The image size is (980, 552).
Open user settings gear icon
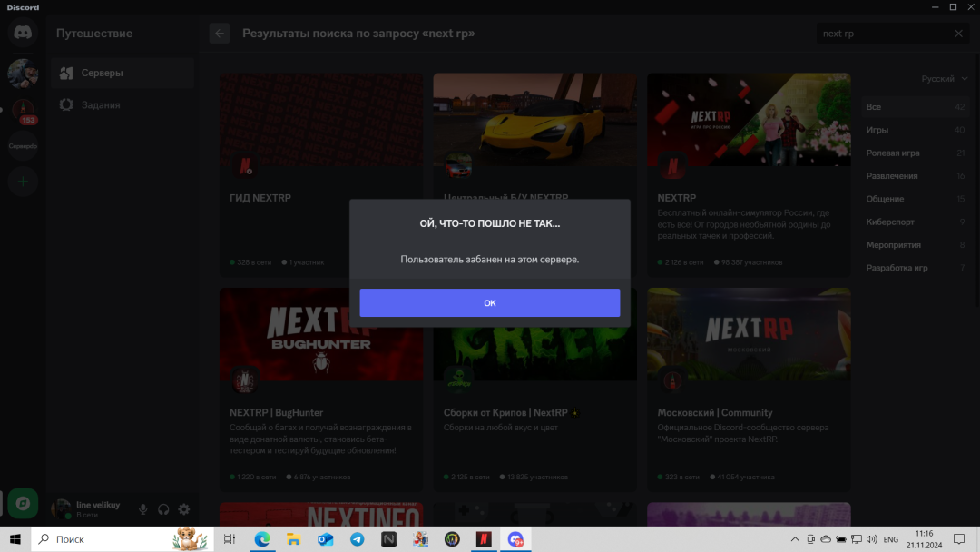tap(183, 509)
